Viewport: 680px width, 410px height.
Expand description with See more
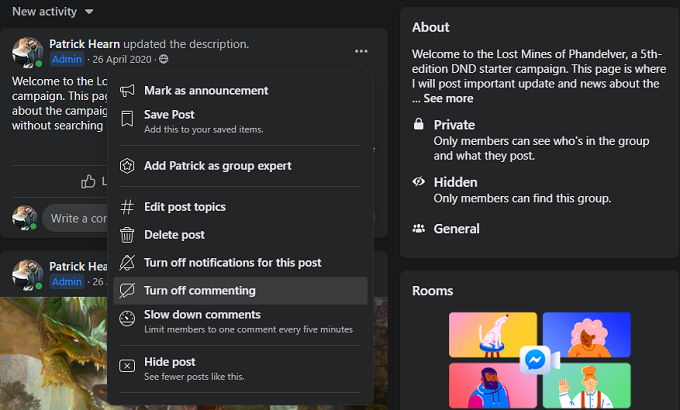tap(448, 99)
